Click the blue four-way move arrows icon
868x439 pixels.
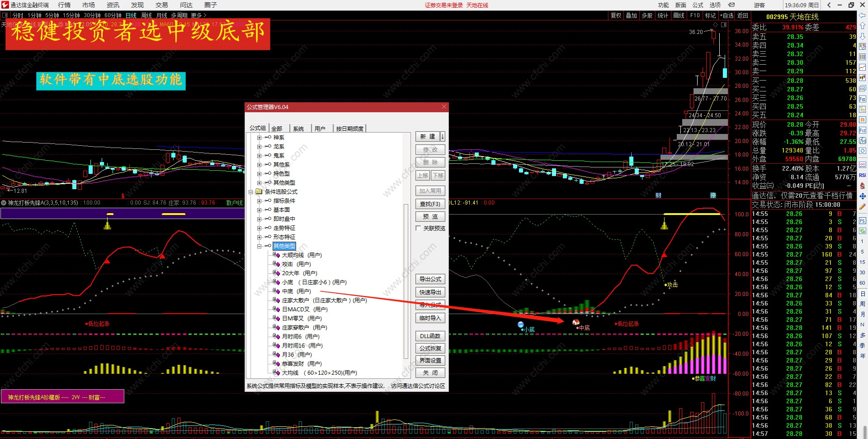click(863, 196)
